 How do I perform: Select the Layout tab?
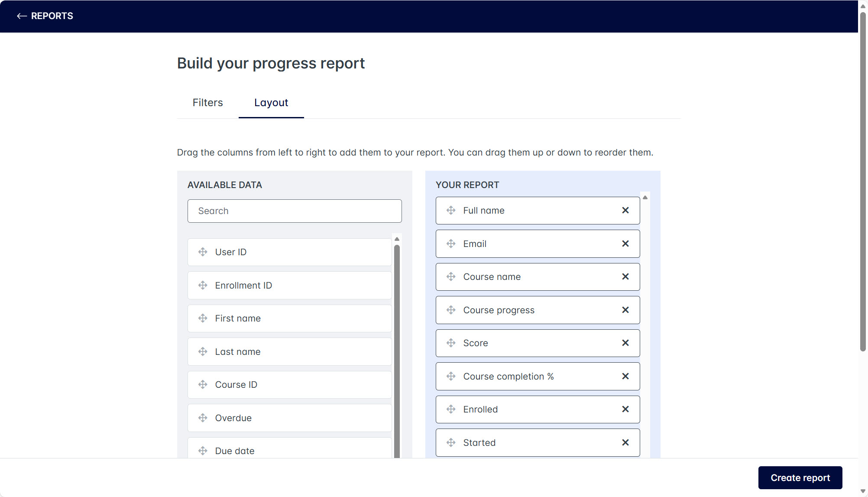pyautogui.click(x=271, y=103)
